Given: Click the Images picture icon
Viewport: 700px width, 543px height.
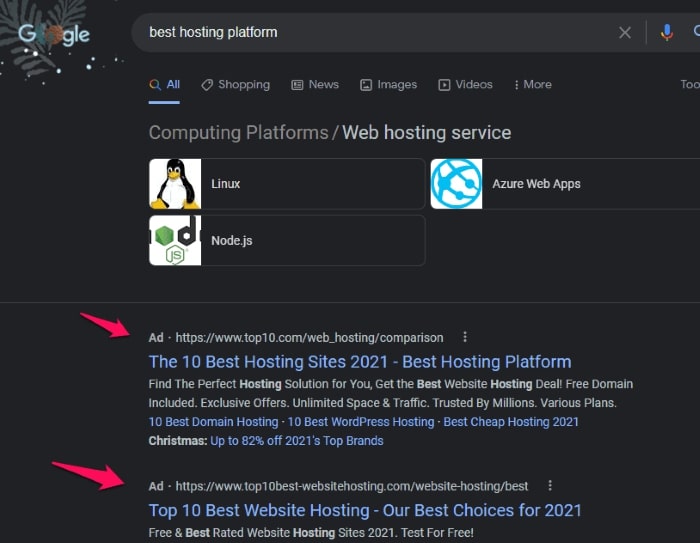Looking at the screenshot, I should pos(366,85).
